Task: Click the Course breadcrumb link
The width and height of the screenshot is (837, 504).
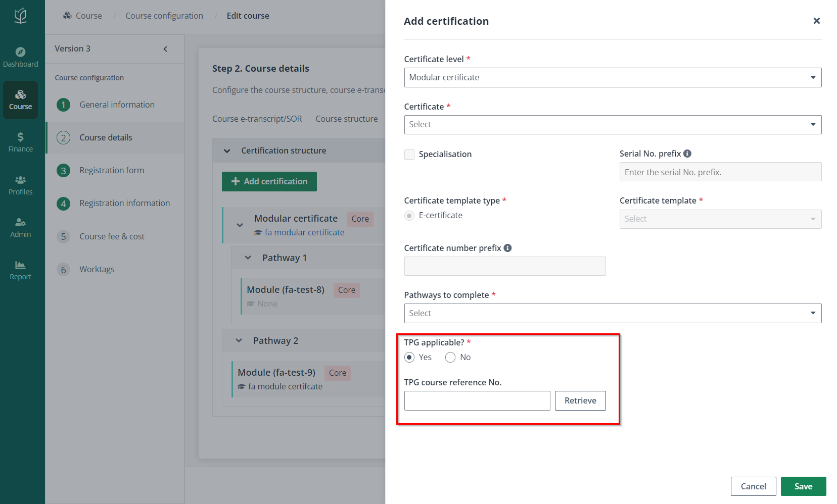Action: (89, 16)
